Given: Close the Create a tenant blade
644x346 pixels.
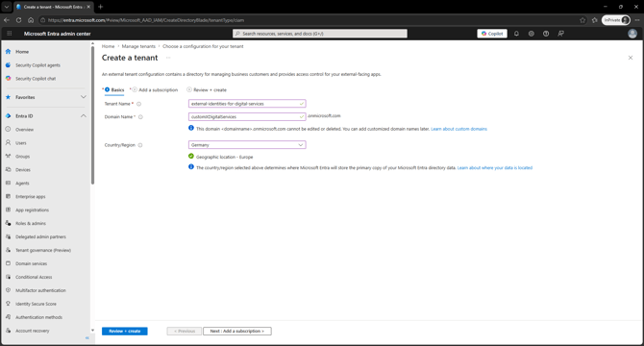Looking at the screenshot, I should tap(631, 58).
